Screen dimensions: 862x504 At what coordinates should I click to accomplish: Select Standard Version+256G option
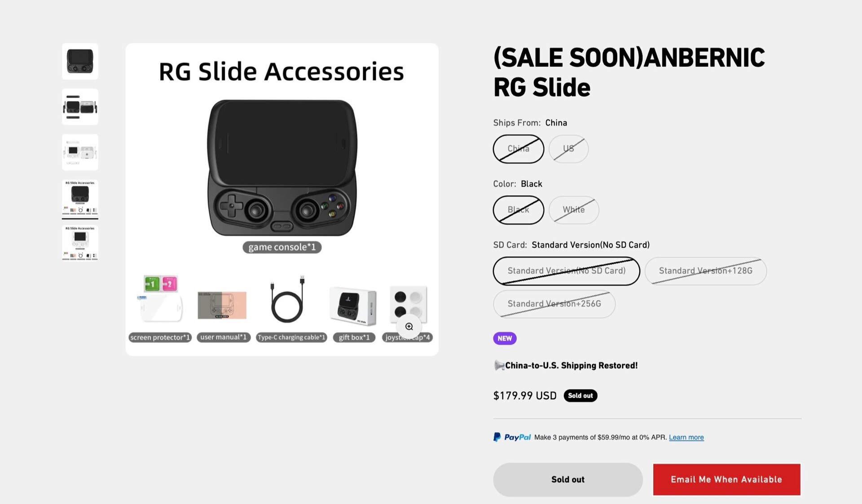(x=554, y=304)
